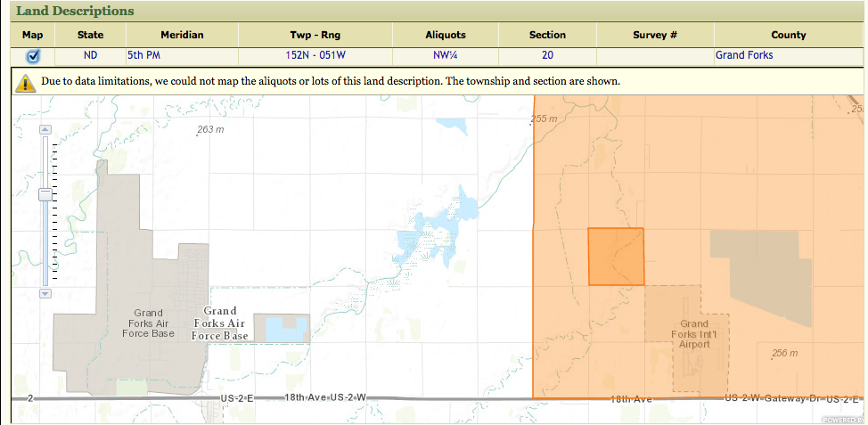868x425 pixels.
Task: Click the zoom out arrow below the map slider
Action: click(46, 293)
